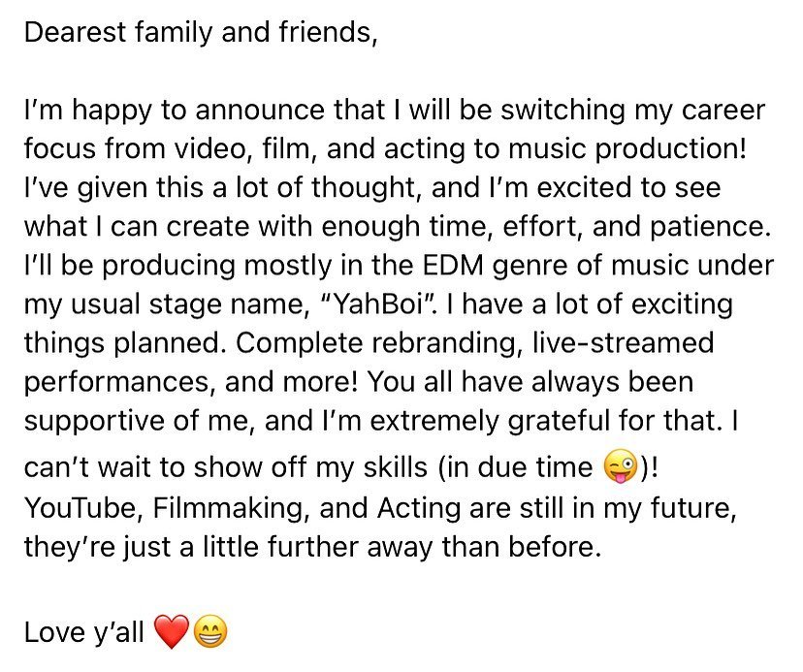The width and height of the screenshot is (803, 672).
Task: Click the phrase "show off my skills"
Action: pos(311,467)
